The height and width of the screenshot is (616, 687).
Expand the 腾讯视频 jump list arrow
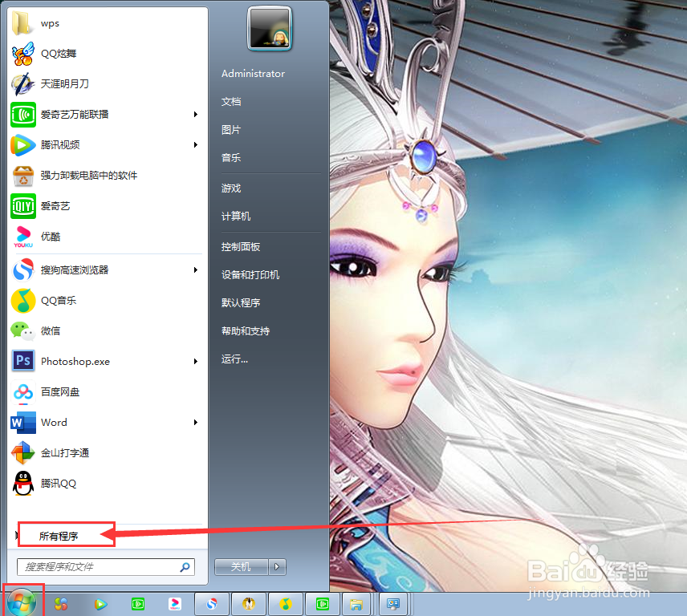pyautogui.click(x=196, y=144)
